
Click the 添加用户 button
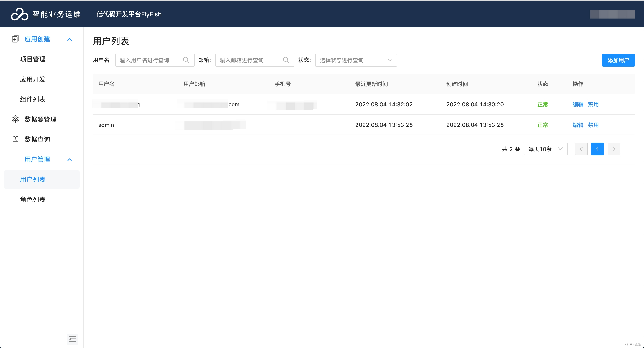618,60
